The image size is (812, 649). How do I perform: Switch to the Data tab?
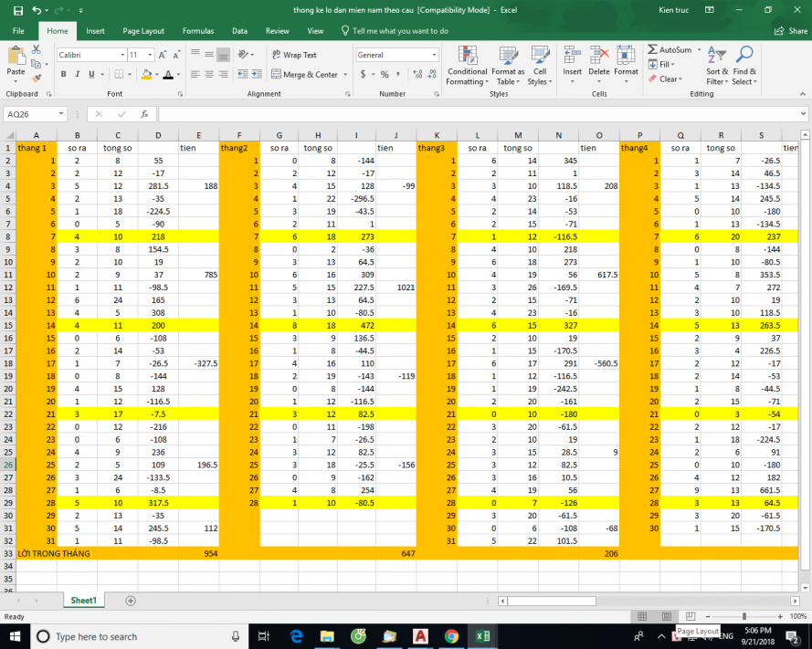coord(240,31)
